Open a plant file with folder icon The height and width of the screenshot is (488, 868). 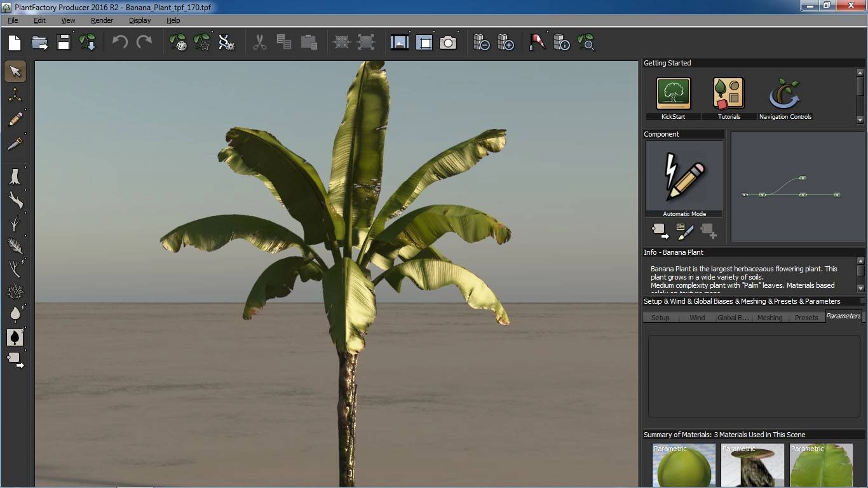(x=39, y=43)
